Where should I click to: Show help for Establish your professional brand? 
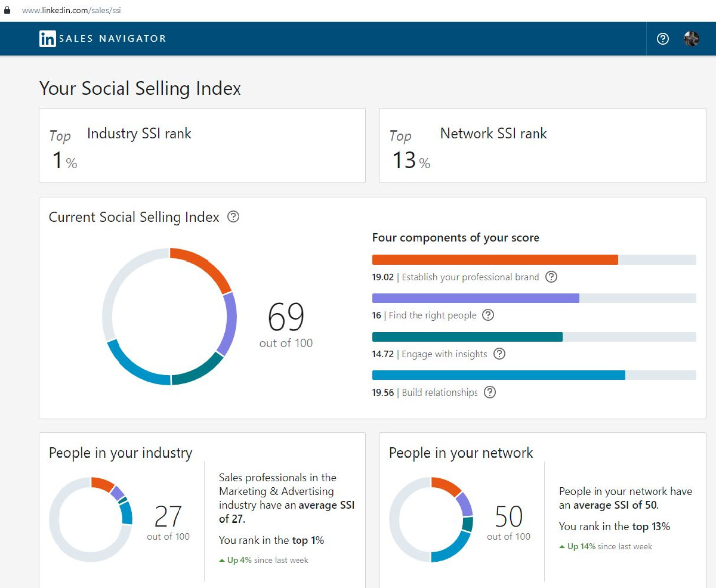[551, 277]
